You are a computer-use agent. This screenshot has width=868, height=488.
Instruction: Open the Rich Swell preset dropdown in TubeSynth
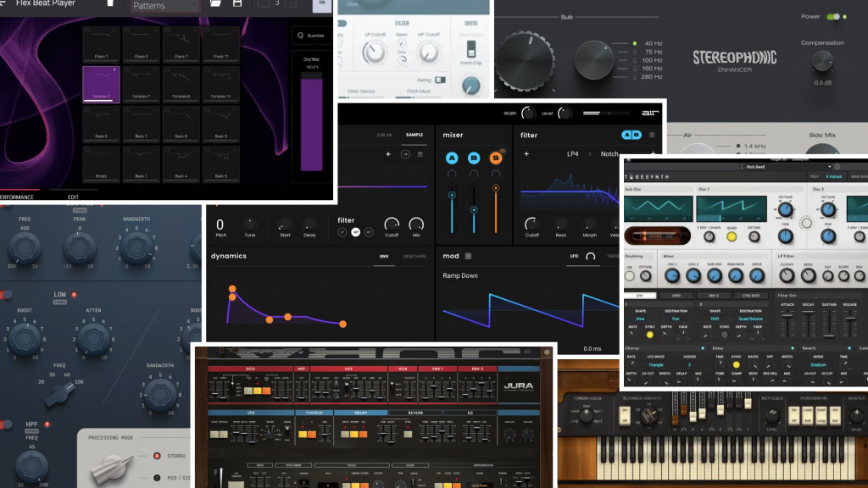click(x=787, y=167)
